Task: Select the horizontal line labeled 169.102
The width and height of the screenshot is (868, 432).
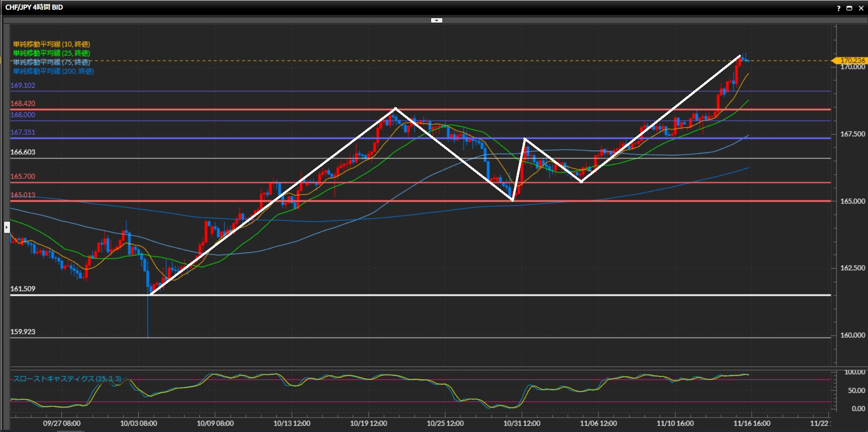Action: pos(23,85)
